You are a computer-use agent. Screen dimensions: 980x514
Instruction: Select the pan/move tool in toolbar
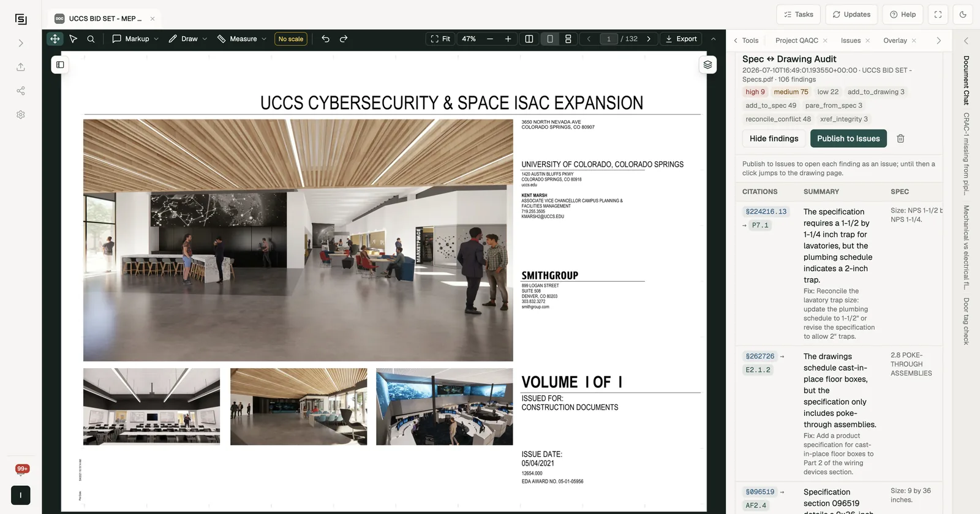coord(55,39)
